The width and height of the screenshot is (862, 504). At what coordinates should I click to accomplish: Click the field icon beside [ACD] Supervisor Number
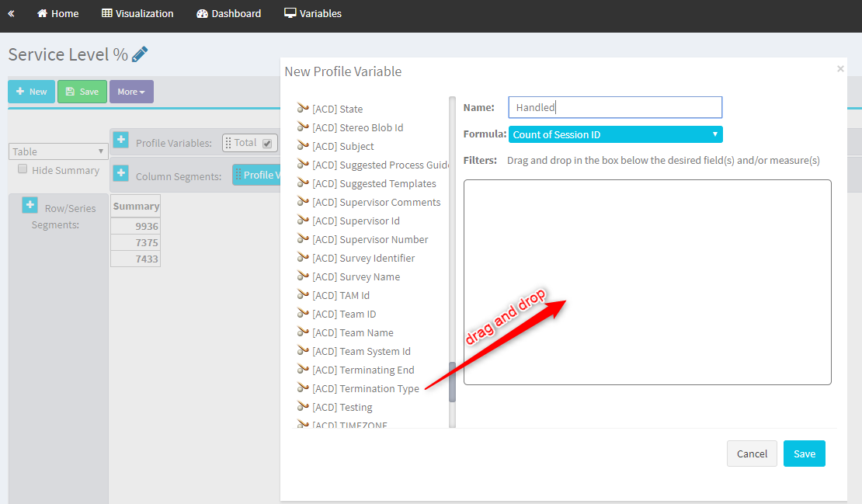(x=303, y=239)
